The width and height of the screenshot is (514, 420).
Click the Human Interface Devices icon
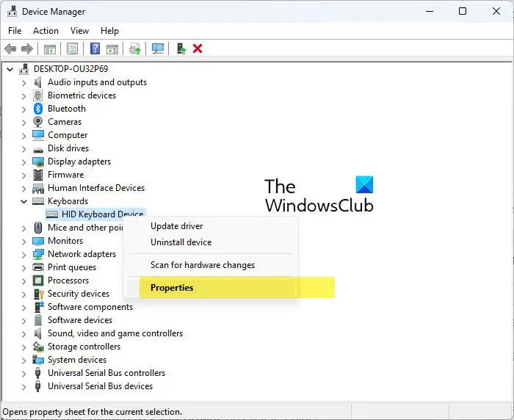tap(38, 188)
